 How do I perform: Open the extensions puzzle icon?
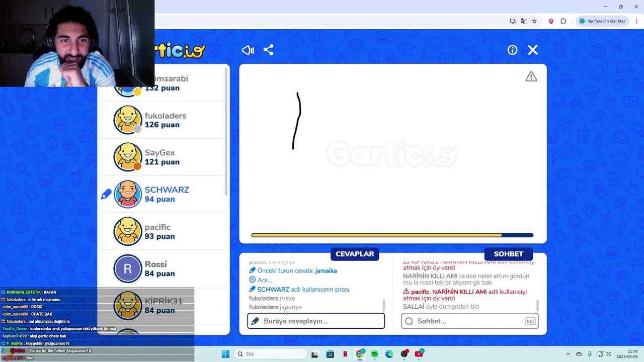tap(563, 21)
